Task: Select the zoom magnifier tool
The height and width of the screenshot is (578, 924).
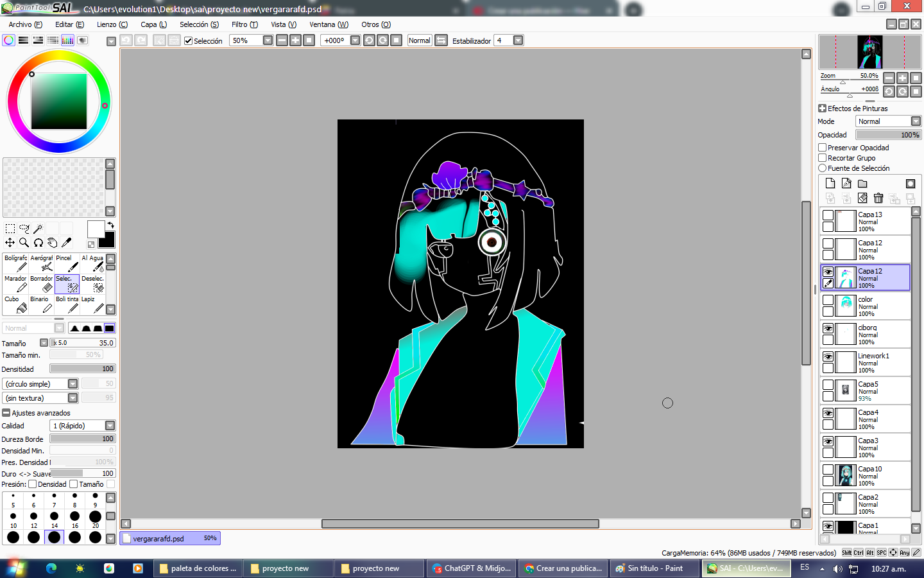Action: point(24,243)
